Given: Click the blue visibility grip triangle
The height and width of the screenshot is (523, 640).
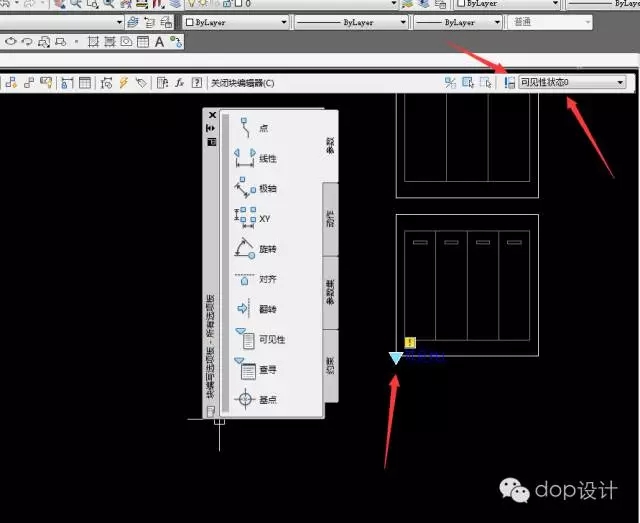Looking at the screenshot, I should click(397, 358).
